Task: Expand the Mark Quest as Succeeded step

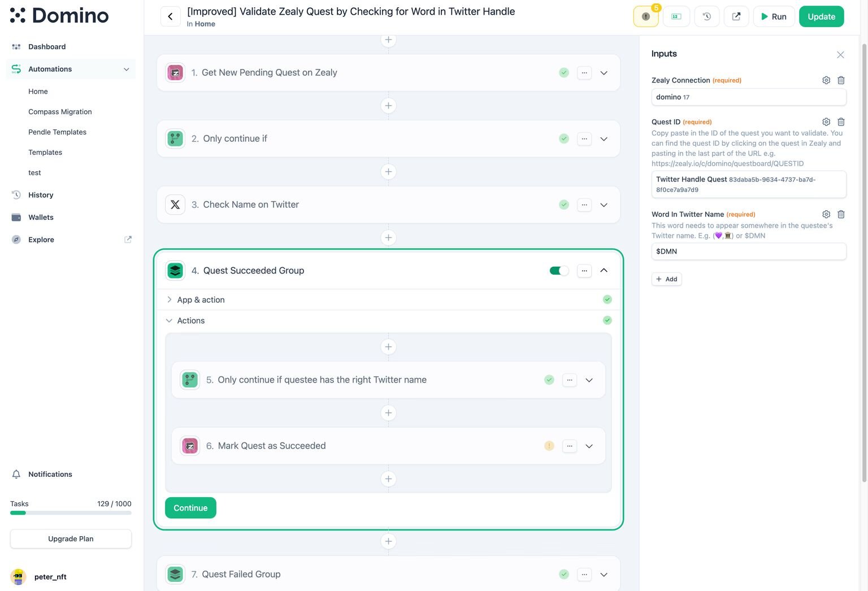Action: click(589, 446)
